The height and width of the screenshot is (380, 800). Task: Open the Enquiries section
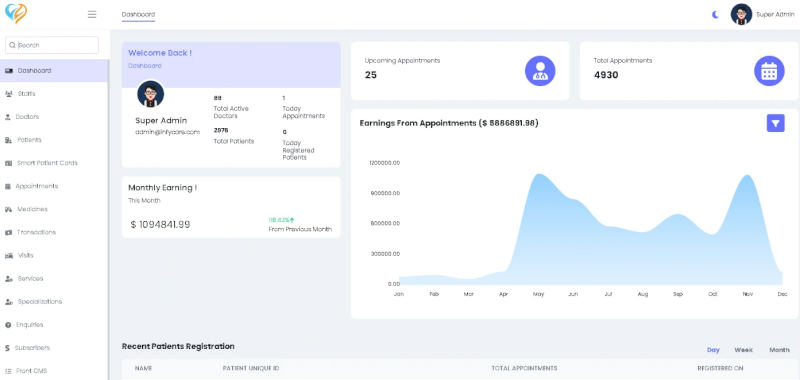pos(54,325)
